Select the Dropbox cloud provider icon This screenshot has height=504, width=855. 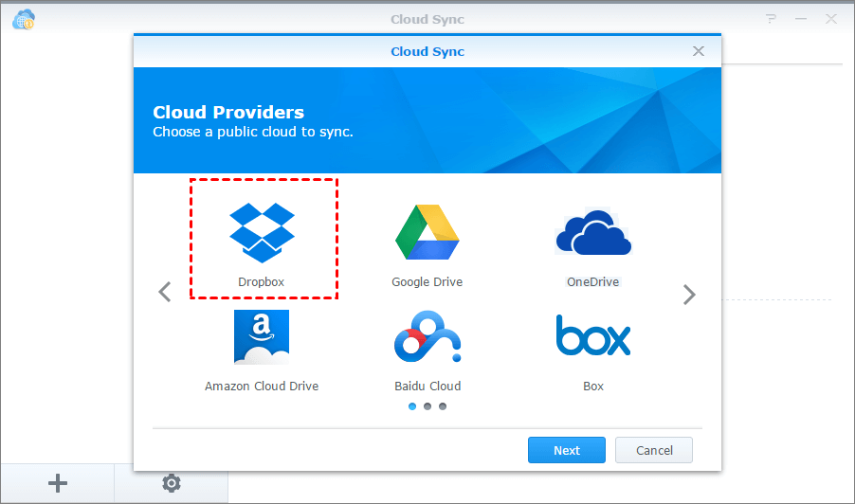262,233
